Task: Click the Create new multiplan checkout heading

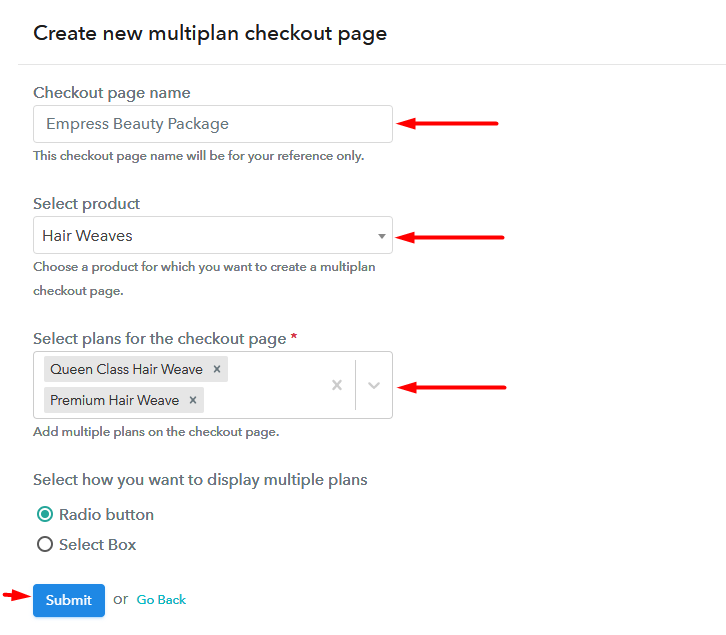Action: click(210, 34)
